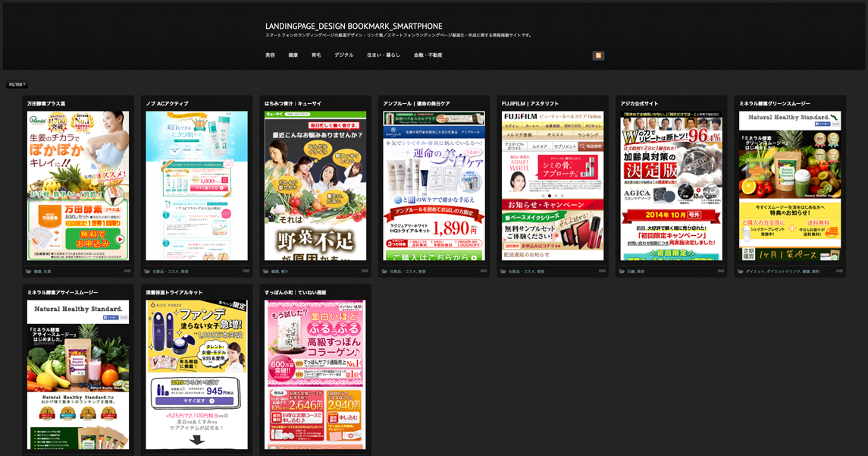Click the アサイースムージー Natural Healthy Standard thumbnail
Screen dimensions: 868x456
point(78,375)
